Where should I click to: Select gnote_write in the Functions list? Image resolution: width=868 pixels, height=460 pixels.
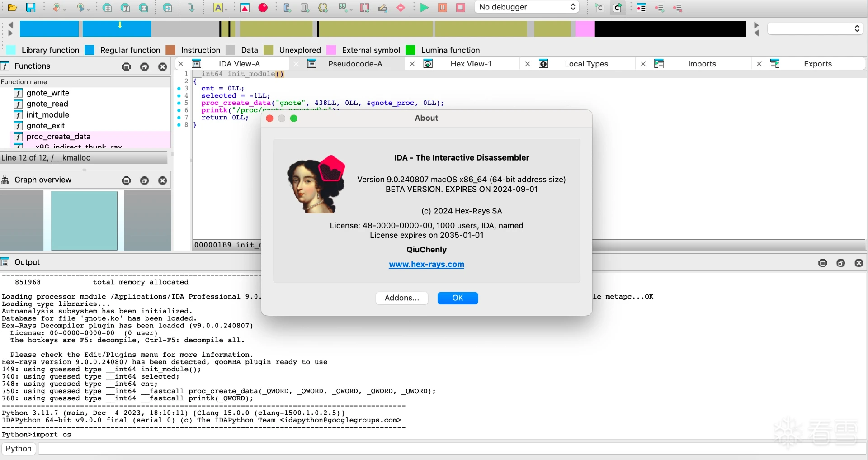pyautogui.click(x=48, y=93)
